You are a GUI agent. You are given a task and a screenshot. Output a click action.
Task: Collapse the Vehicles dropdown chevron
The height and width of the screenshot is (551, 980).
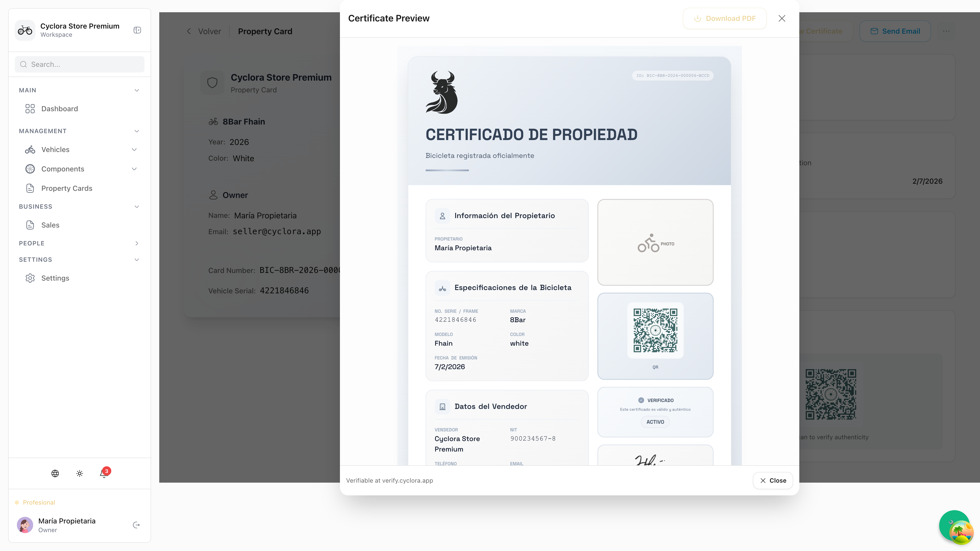(x=134, y=149)
